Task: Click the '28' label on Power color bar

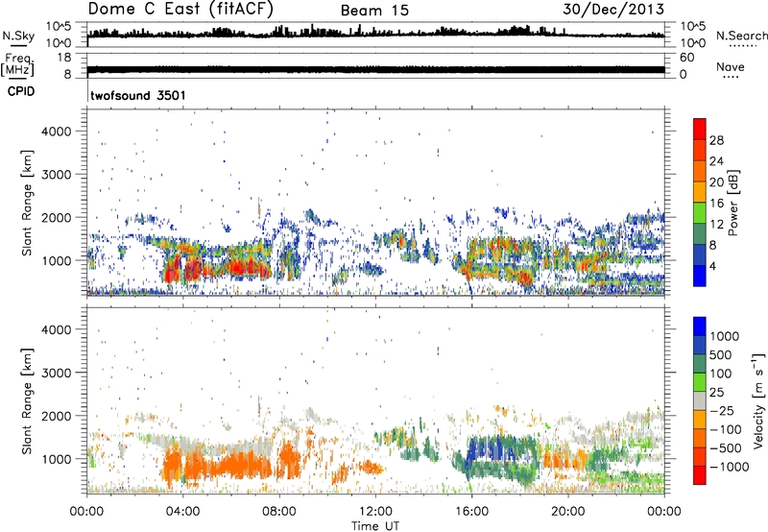Action: click(716, 140)
